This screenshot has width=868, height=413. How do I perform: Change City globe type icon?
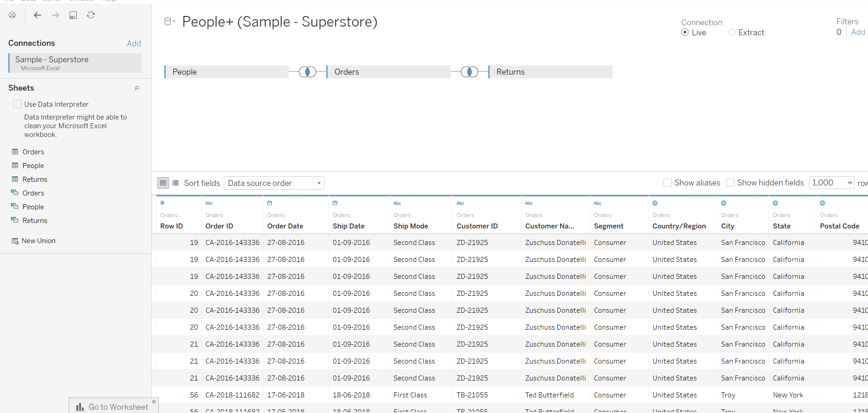point(724,203)
